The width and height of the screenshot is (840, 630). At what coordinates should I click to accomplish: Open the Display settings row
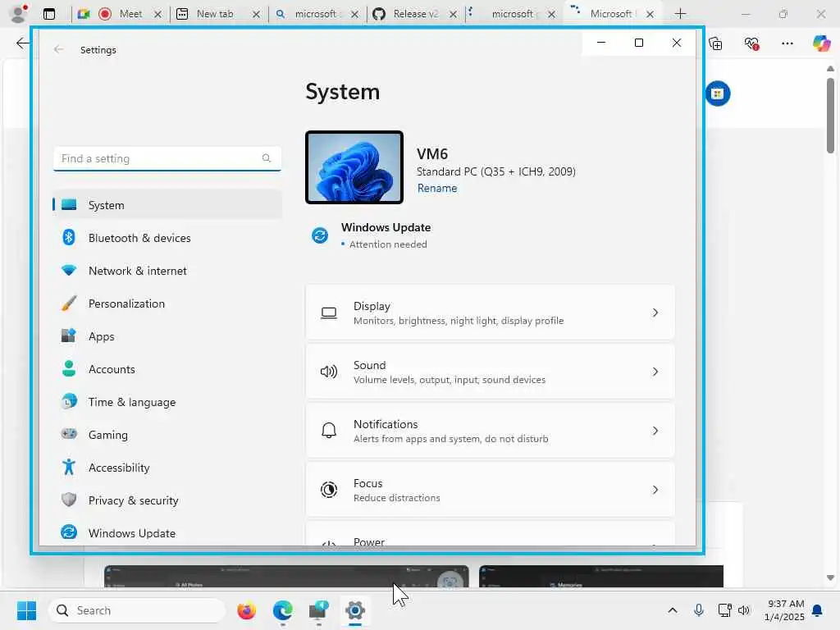[490, 313]
